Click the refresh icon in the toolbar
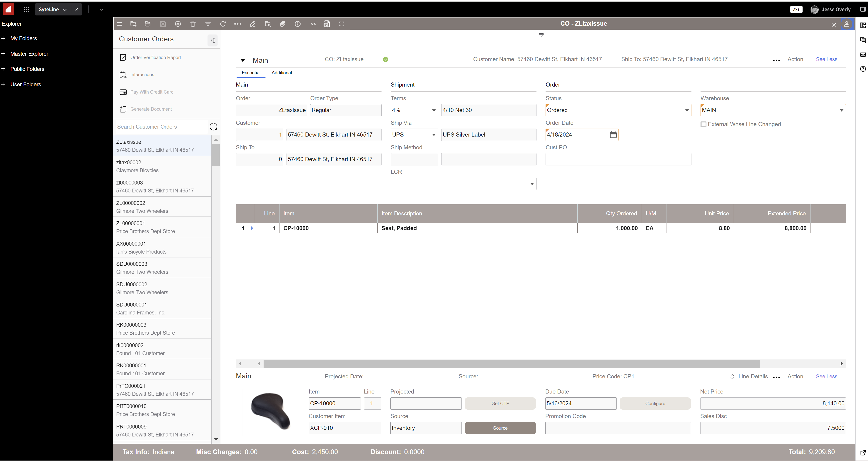The image size is (868, 461). 223,24
